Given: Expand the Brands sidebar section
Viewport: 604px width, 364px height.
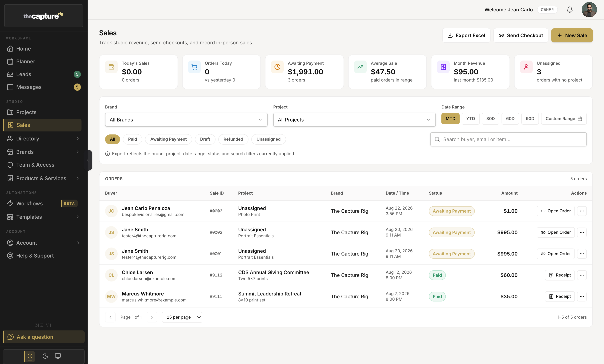Looking at the screenshot, I should 42,152.
